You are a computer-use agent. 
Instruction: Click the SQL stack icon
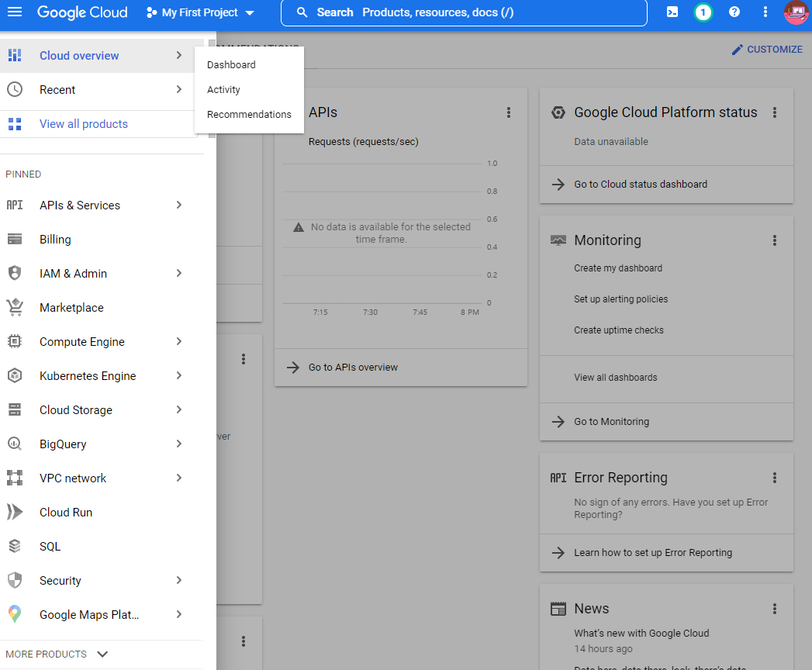point(15,546)
